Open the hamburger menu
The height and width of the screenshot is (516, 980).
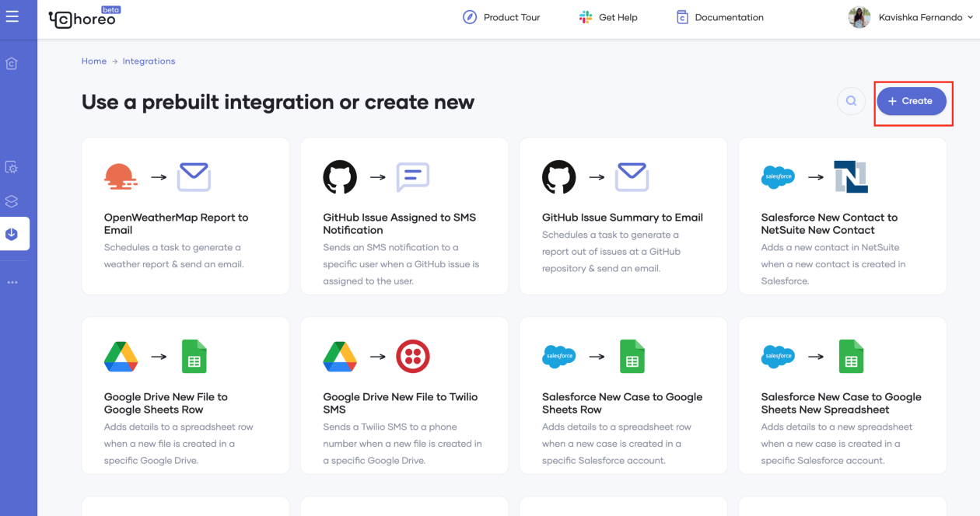click(x=12, y=16)
